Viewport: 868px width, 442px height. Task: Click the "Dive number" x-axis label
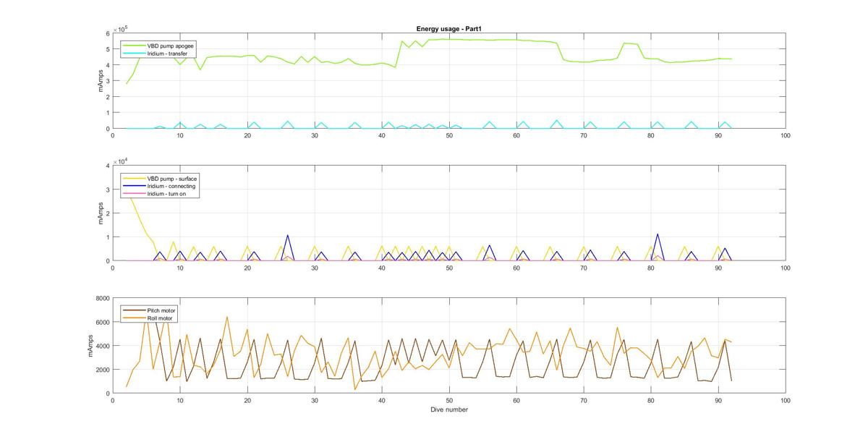click(x=448, y=409)
